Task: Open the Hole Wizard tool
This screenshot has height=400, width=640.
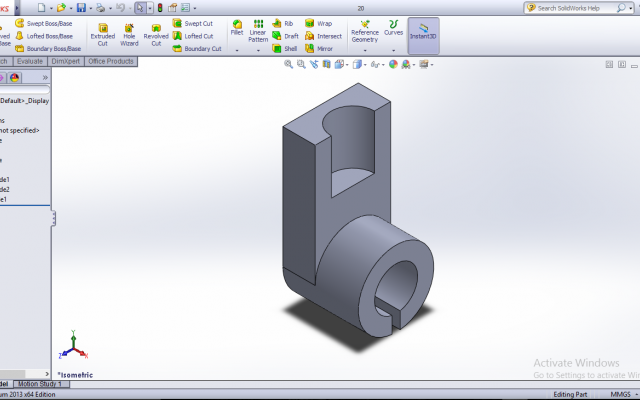Action: 129,35
